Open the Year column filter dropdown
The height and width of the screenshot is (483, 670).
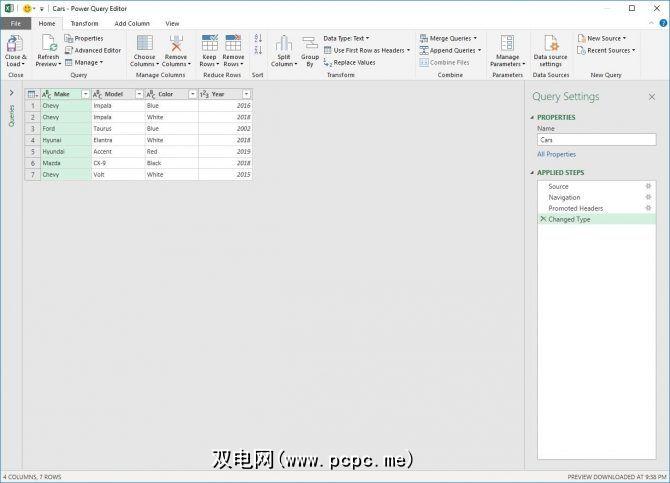[x=246, y=94]
